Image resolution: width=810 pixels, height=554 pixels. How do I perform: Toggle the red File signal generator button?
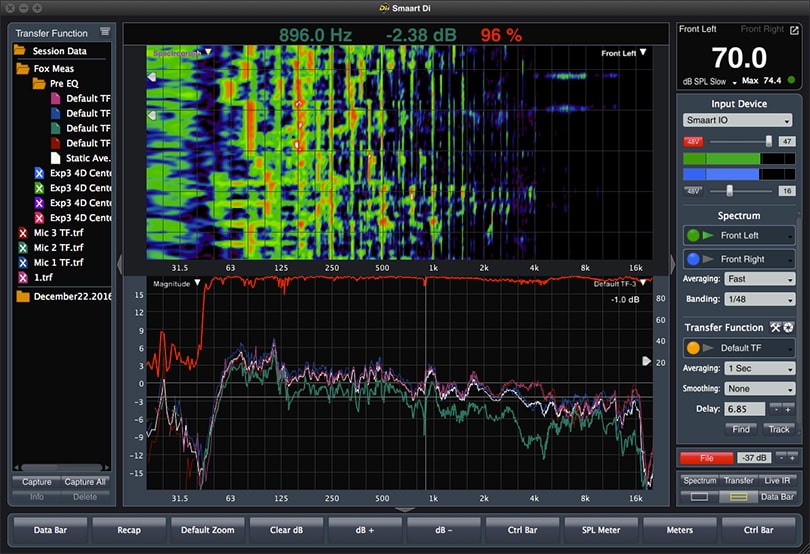[x=706, y=458]
